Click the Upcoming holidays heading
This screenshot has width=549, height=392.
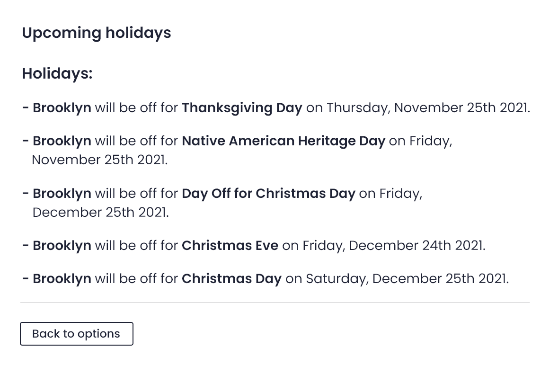click(x=97, y=33)
